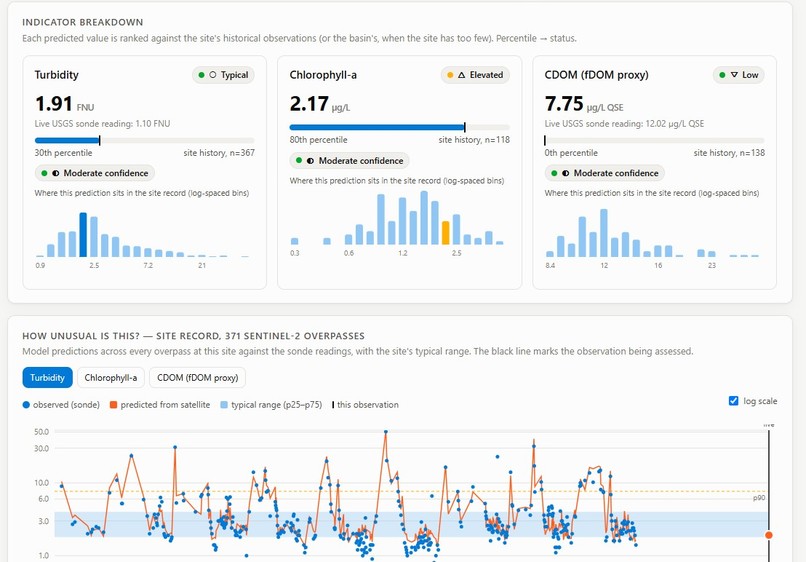Click the '0th percentile' label
The image size is (806, 562).
click(x=571, y=153)
